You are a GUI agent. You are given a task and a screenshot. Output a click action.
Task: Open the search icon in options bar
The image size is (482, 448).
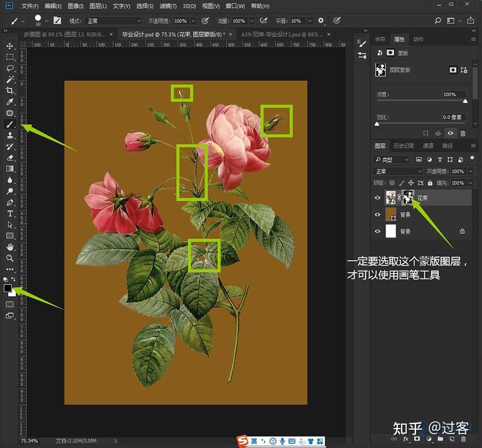(438, 21)
